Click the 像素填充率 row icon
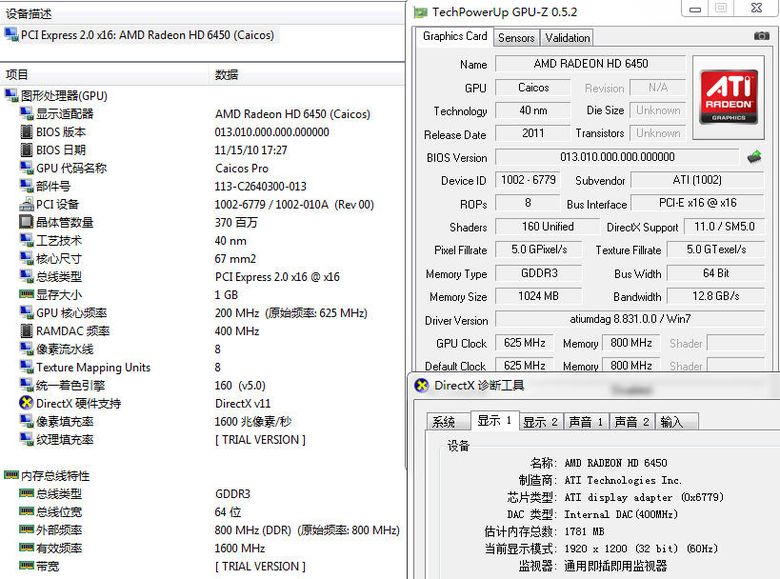The width and height of the screenshot is (780, 579). [x=26, y=421]
